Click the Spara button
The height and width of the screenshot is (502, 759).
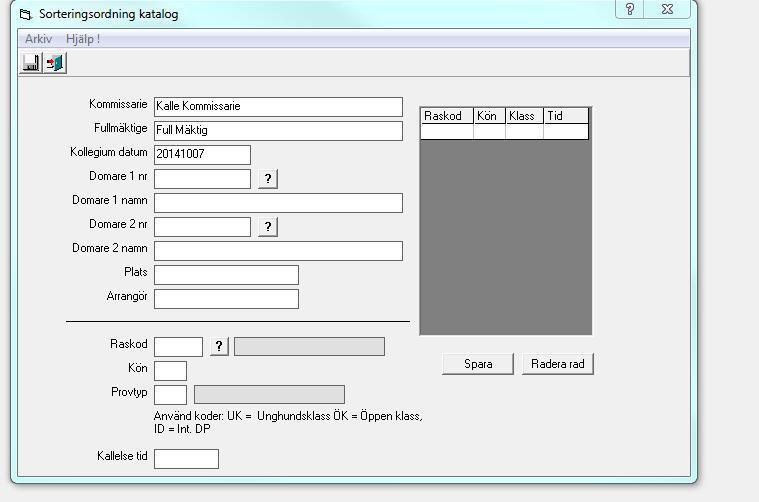tap(478, 364)
